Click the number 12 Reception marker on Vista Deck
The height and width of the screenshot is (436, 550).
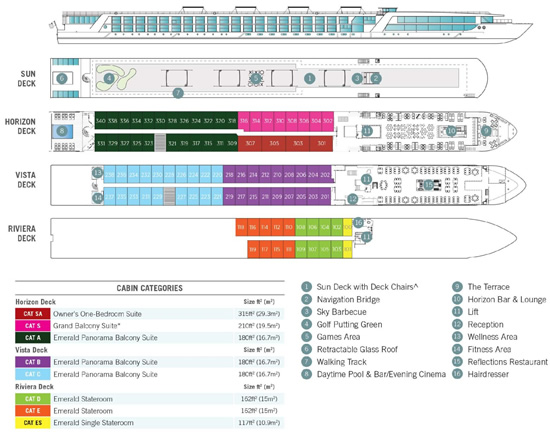tap(353, 199)
